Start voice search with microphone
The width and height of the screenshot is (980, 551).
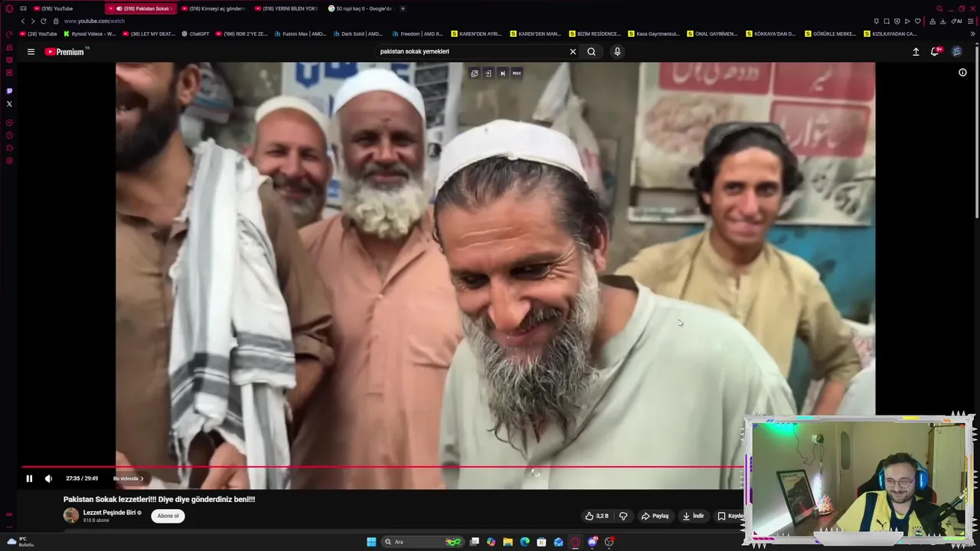click(617, 51)
